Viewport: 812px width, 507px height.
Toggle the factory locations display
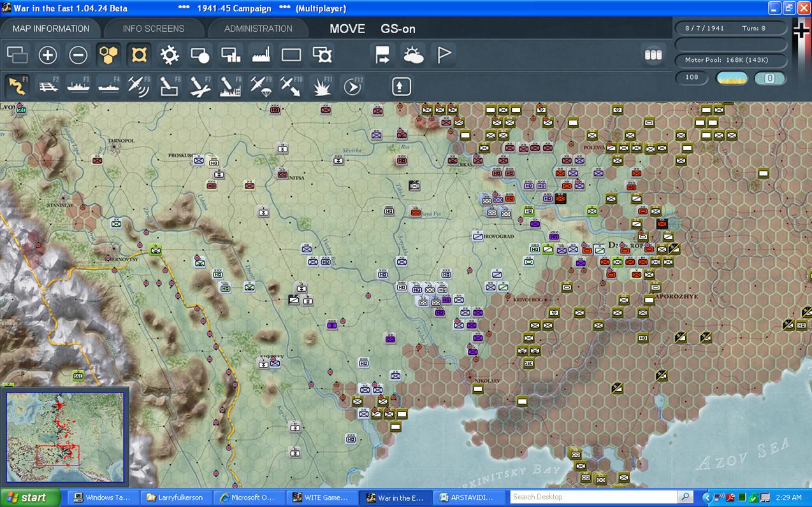[x=261, y=55]
